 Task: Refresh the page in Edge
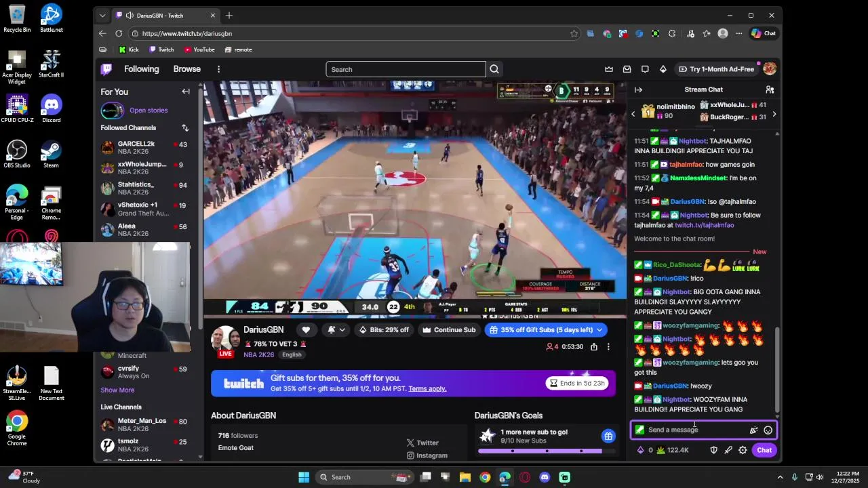point(119,33)
